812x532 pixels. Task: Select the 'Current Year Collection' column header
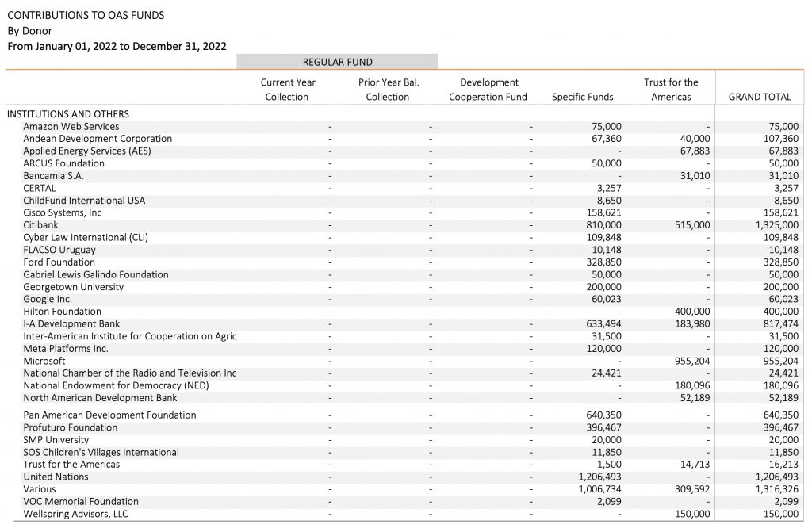pos(287,90)
